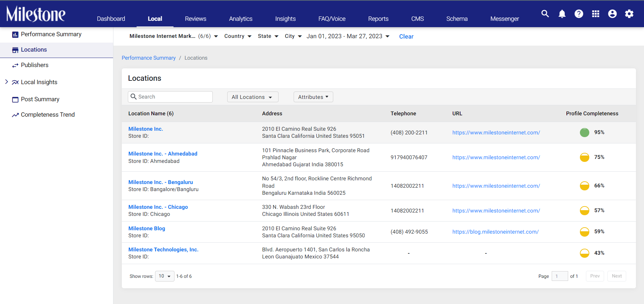Go to the Dashboard tab
The height and width of the screenshot is (304, 644).
[111, 19]
